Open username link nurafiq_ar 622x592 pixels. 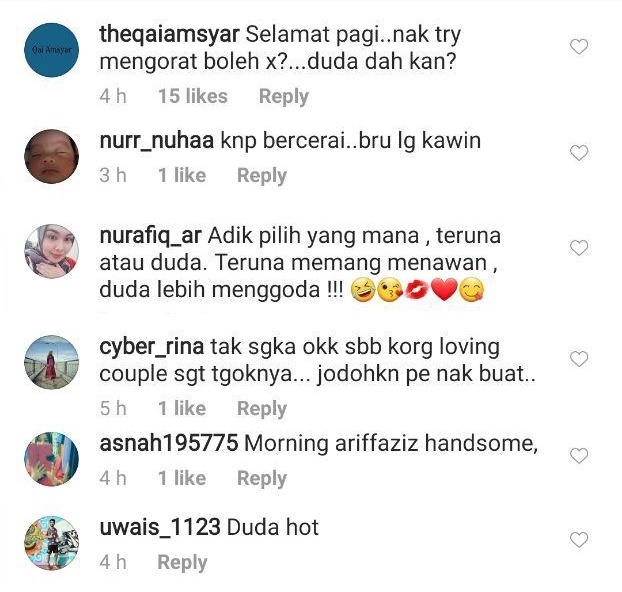click(x=150, y=236)
